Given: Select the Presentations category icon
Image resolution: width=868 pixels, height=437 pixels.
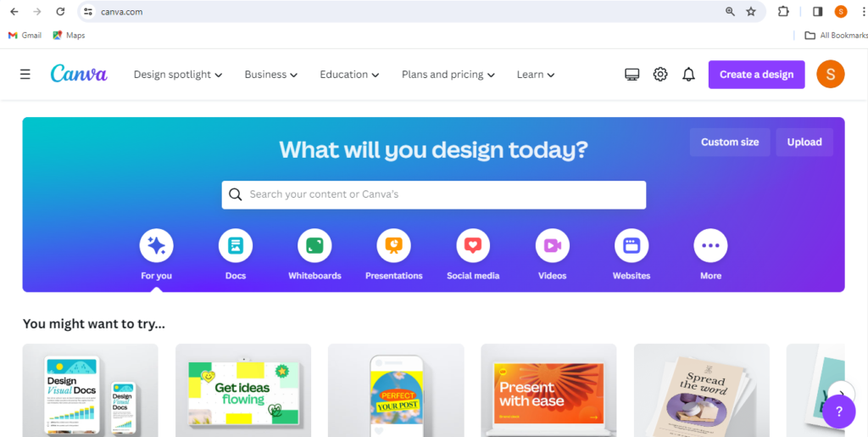Looking at the screenshot, I should pos(393,245).
